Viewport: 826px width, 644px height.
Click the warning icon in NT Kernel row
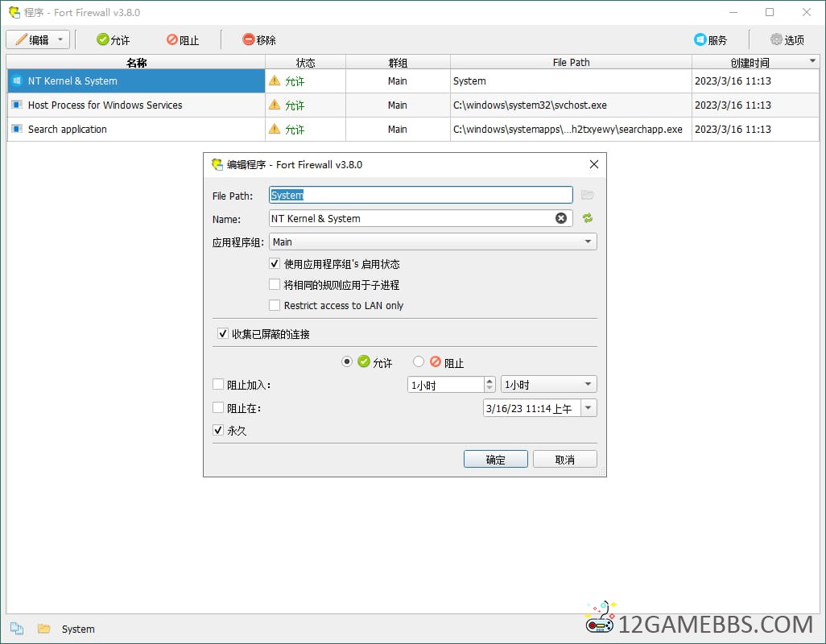pyautogui.click(x=275, y=80)
